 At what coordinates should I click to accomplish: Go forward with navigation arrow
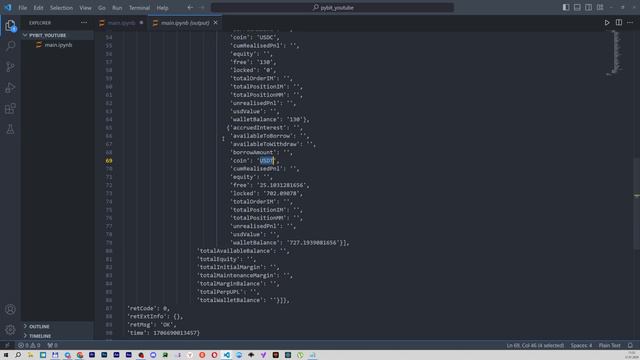coord(202,7)
